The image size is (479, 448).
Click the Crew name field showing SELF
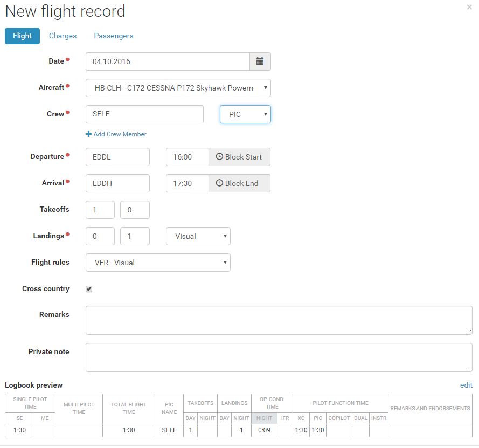coord(144,114)
